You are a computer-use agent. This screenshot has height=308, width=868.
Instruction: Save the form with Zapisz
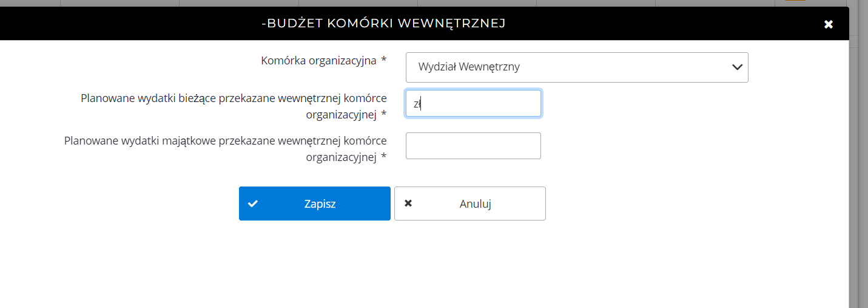[314, 204]
